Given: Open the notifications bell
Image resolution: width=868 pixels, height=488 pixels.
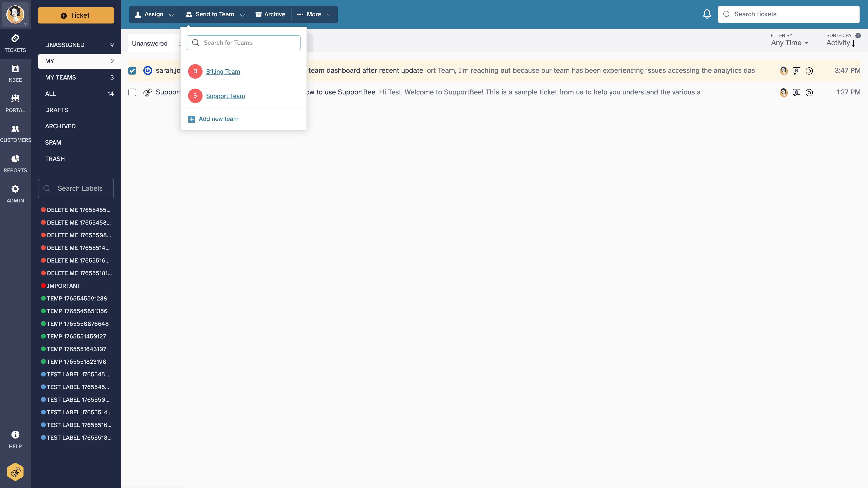Looking at the screenshot, I should (x=707, y=14).
